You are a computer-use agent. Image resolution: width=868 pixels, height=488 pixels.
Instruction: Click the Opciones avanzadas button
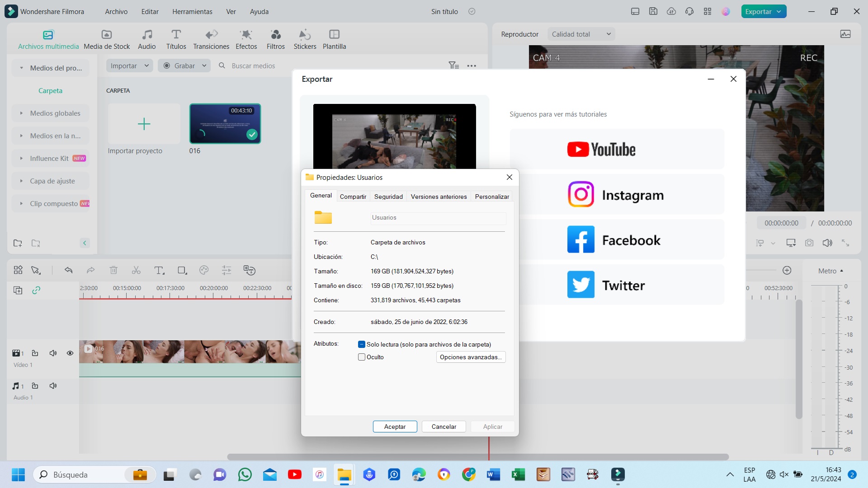point(471,357)
